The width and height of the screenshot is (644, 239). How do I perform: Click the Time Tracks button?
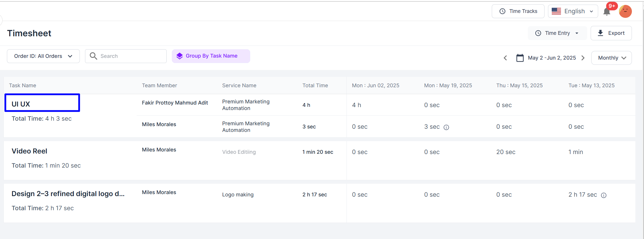click(518, 11)
